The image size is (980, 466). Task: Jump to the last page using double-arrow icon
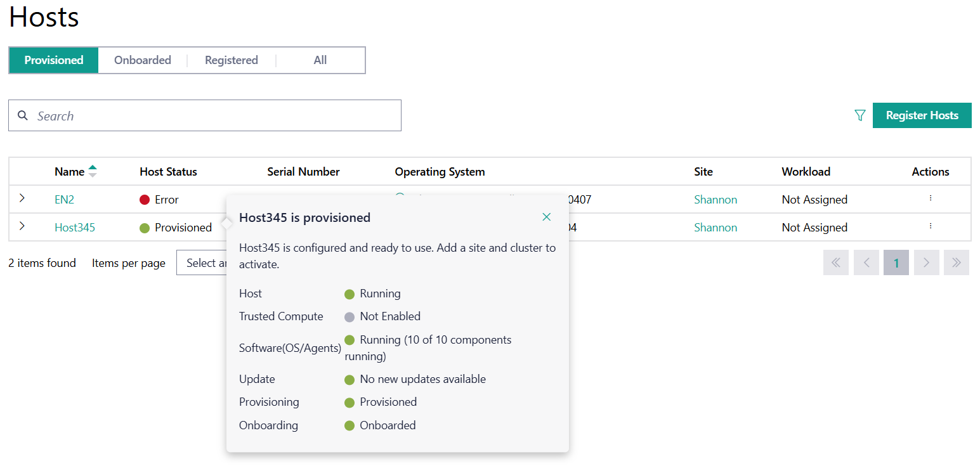point(956,262)
